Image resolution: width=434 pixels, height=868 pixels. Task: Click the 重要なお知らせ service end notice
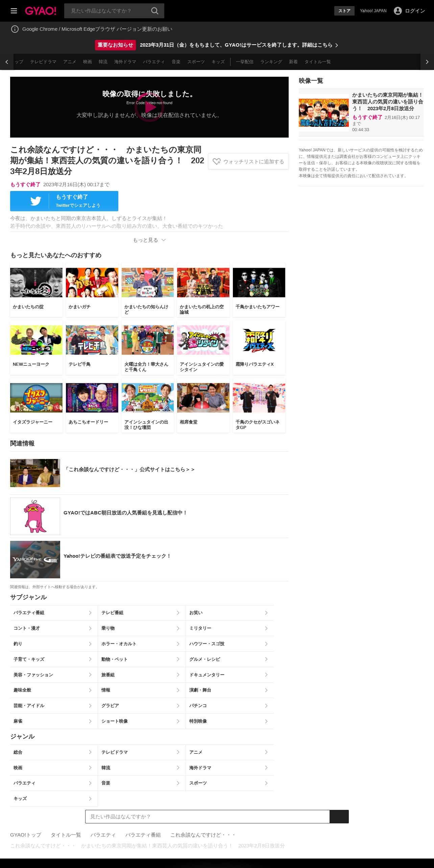click(217, 45)
